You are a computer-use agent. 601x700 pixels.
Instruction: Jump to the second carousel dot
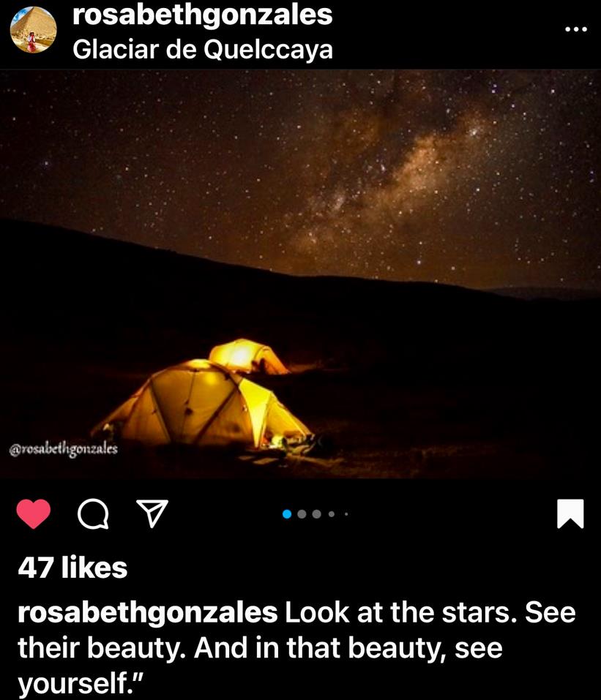[x=302, y=514]
